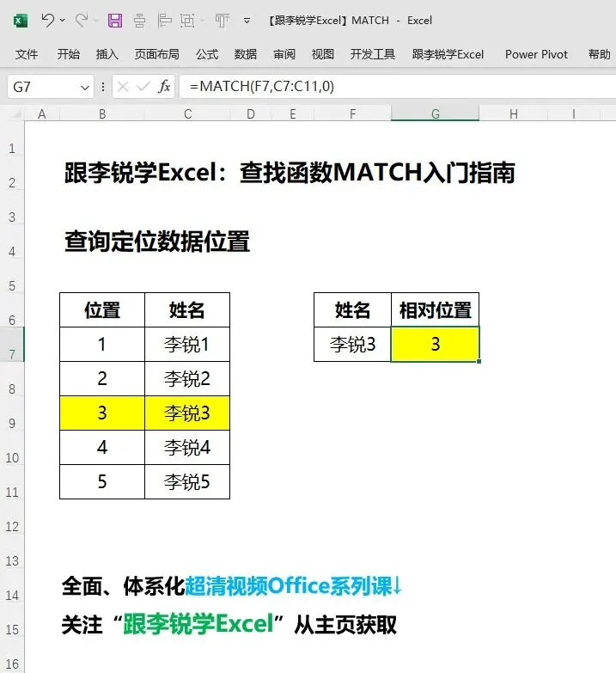
Task: Select yellow result cell G7 showing 3
Action: click(x=435, y=344)
